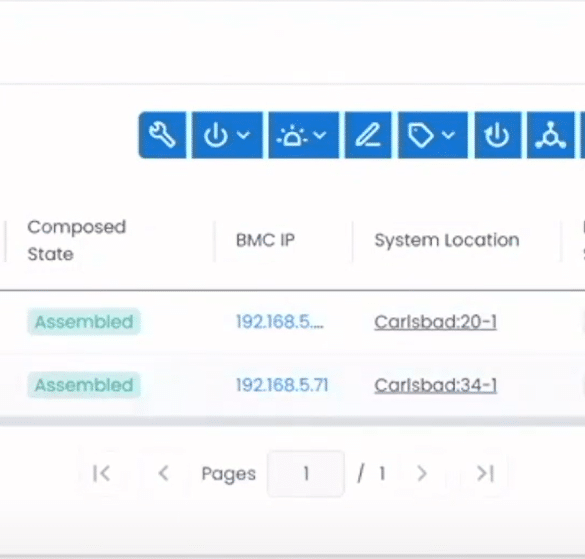This screenshot has width=585, height=559.
Task: Open Carlsbad:20-1 system location link
Action: (435, 322)
